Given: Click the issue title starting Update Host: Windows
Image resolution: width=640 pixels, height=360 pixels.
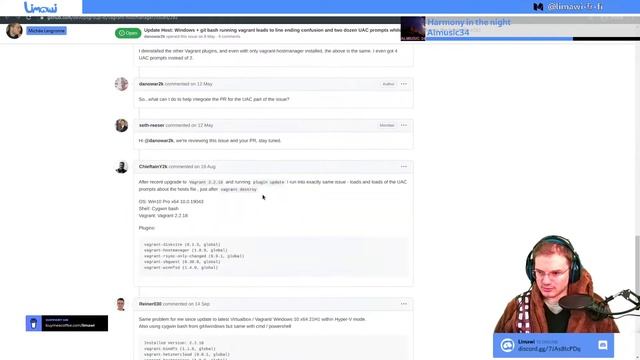Looking at the screenshot, I should [x=272, y=30].
